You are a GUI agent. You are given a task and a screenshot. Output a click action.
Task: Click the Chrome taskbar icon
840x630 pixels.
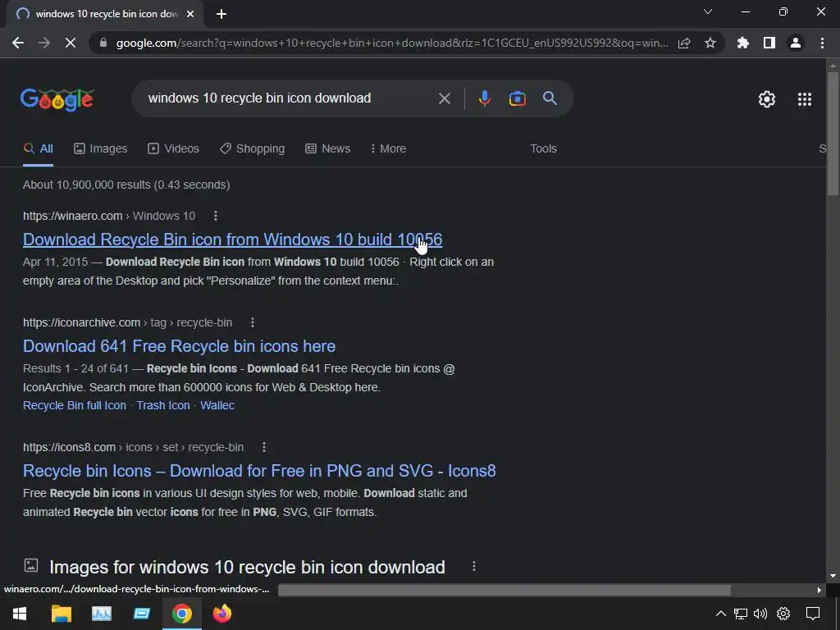pyautogui.click(x=181, y=614)
